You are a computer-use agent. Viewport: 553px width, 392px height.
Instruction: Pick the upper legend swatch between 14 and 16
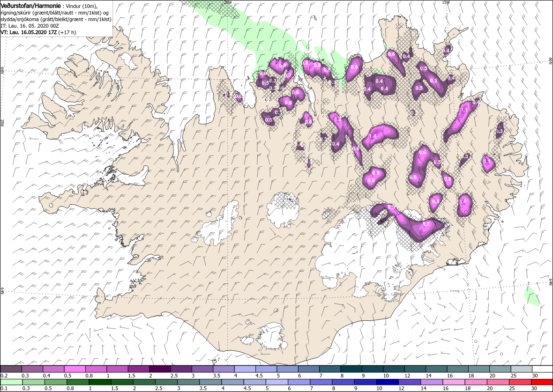click(436, 369)
